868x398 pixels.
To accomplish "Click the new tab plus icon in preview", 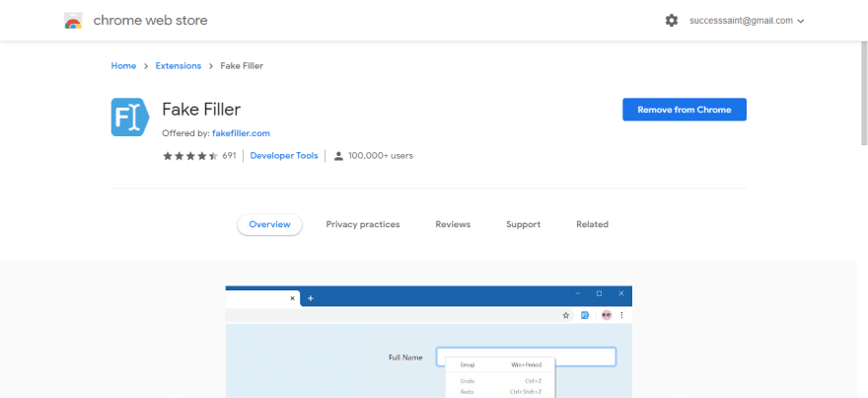I will 311,298.
